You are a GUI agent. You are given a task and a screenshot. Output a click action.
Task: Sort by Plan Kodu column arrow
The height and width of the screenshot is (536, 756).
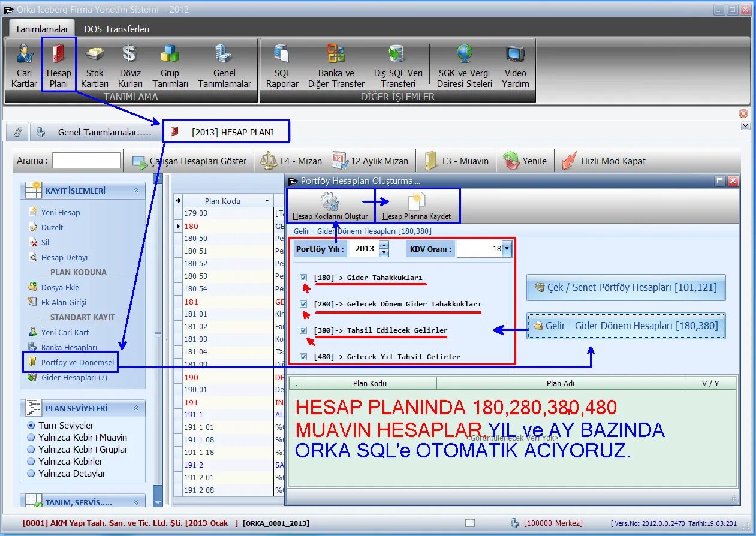(x=267, y=201)
